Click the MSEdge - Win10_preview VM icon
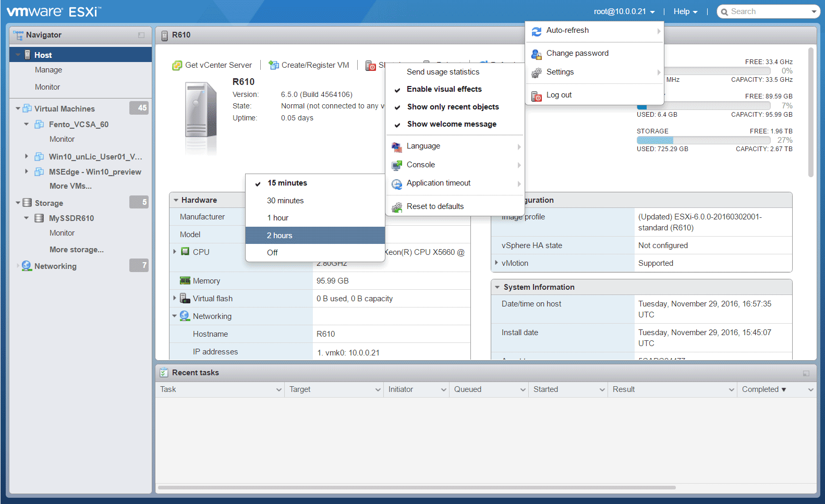This screenshot has height=504, width=825. (x=39, y=171)
